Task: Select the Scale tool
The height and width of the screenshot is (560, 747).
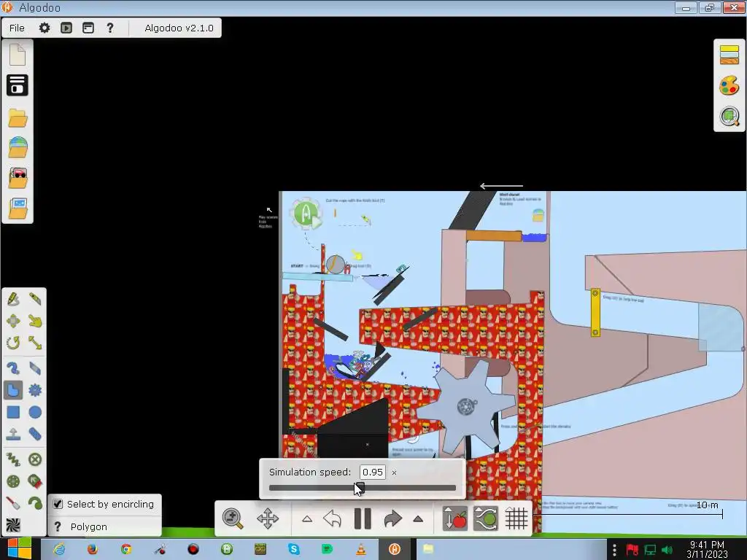Action: [x=35, y=343]
